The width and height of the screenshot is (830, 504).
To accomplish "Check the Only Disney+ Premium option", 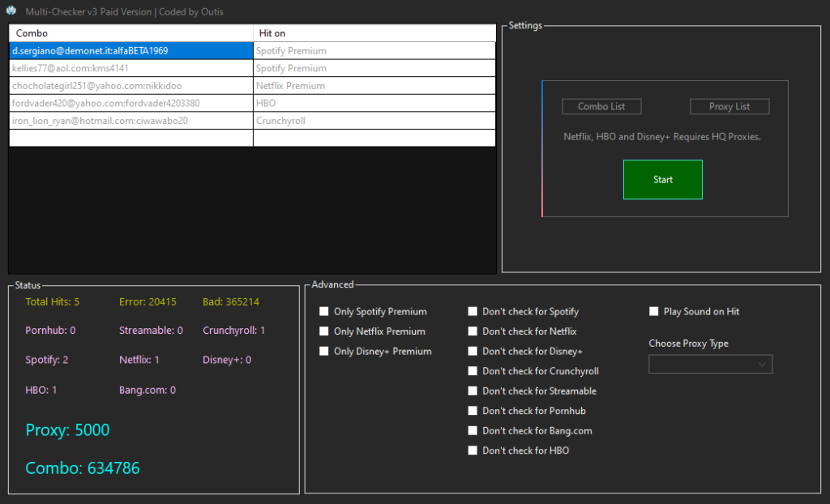I will (324, 351).
